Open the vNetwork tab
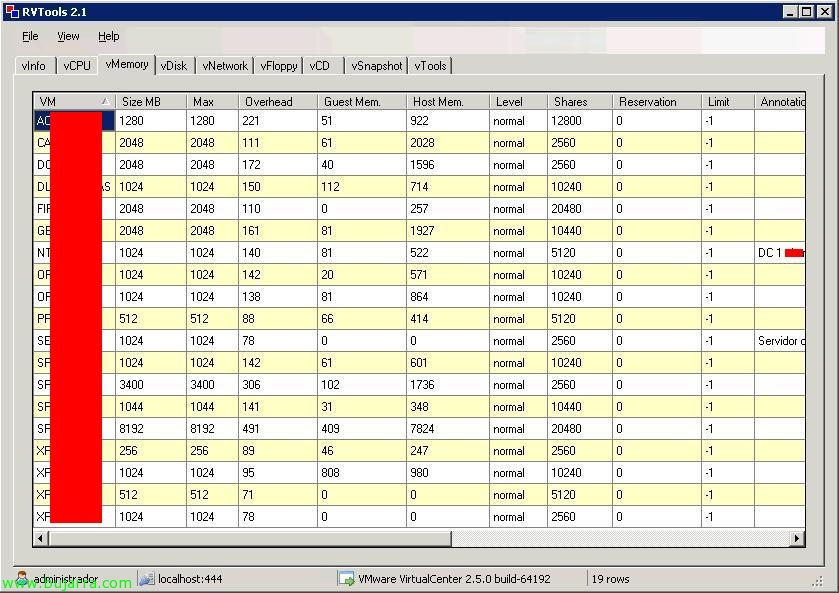 pyautogui.click(x=225, y=66)
